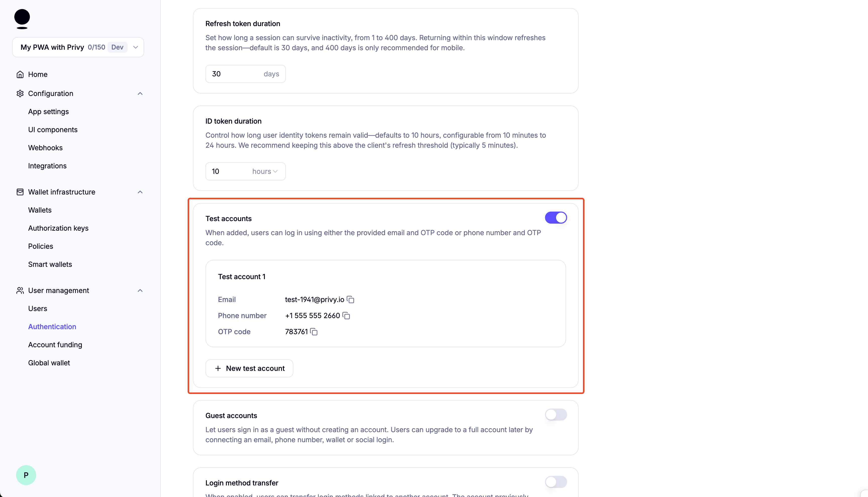Copy the OTP code 783761
The image size is (868, 497).
coord(313,332)
